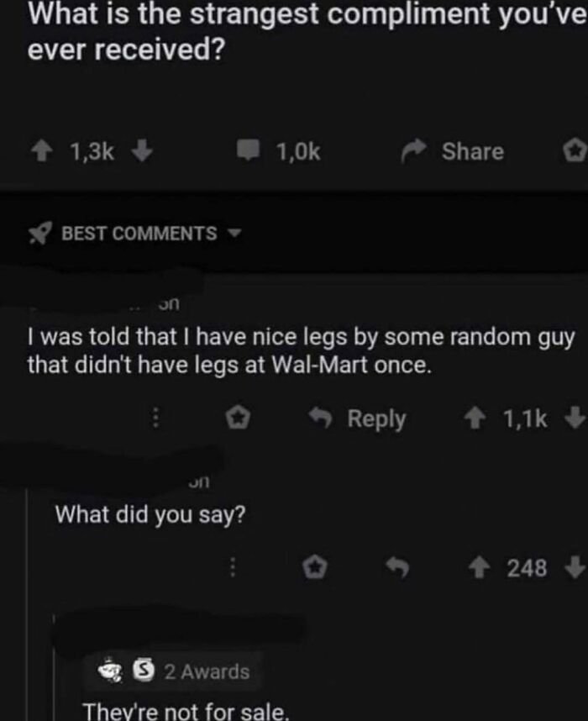Give award to the post
This screenshot has width=588, height=721.
point(575,151)
